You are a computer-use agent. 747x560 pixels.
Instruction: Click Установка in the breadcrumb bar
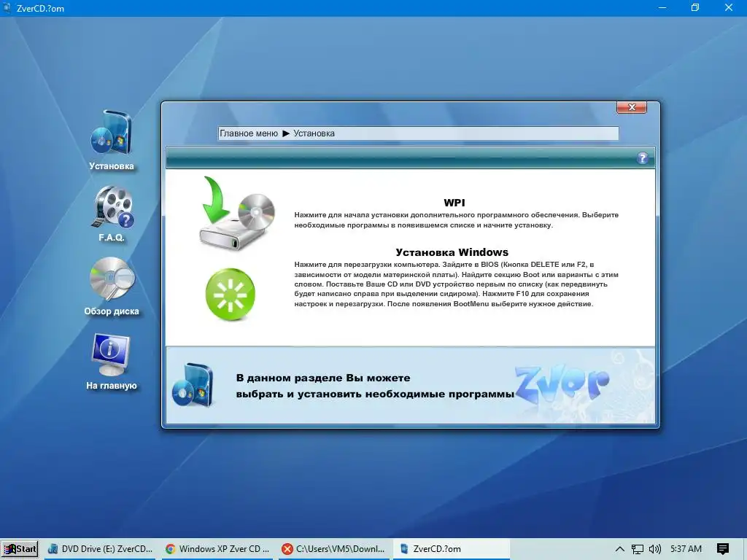click(x=314, y=133)
